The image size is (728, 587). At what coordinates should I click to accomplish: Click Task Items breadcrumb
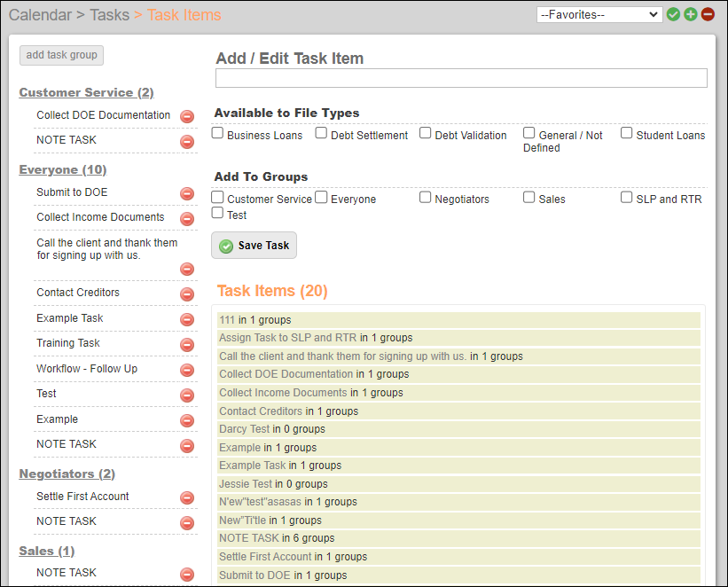click(184, 15)
